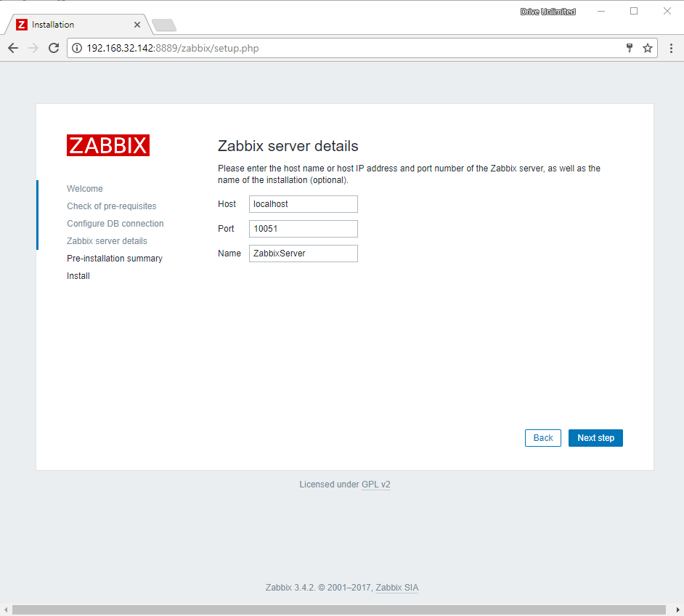684x616 pixels.
Task: Click the browser back arrow
Action: click(x=13, y=48)
